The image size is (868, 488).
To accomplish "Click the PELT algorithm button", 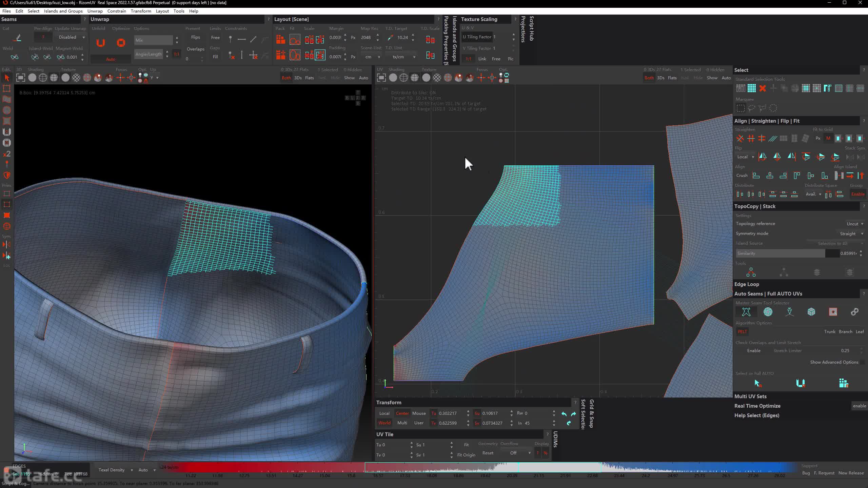I will tap(742, 331).
